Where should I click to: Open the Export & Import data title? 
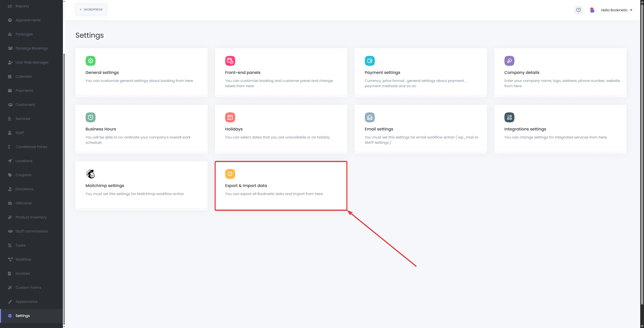[x=246, y=185]
